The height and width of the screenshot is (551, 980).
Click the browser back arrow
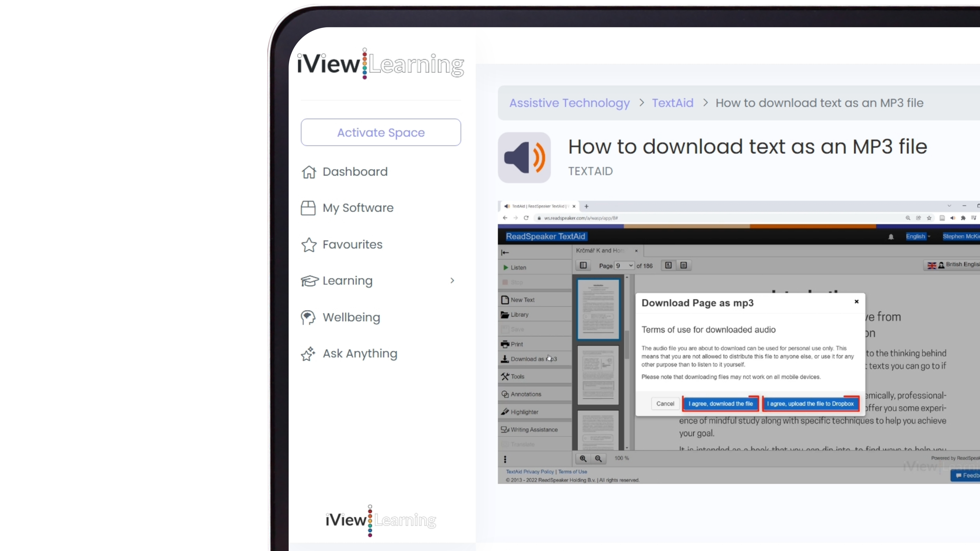coord(505,218)
